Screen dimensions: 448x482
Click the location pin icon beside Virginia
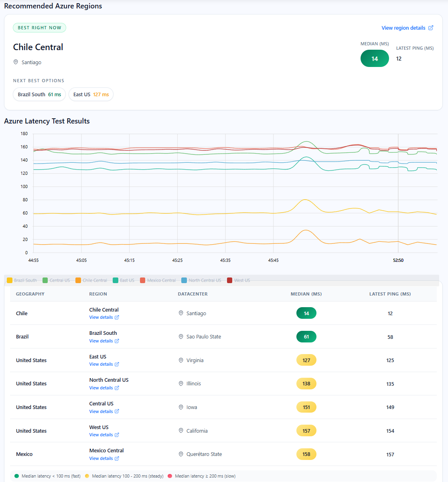click(x=181, y=360)
